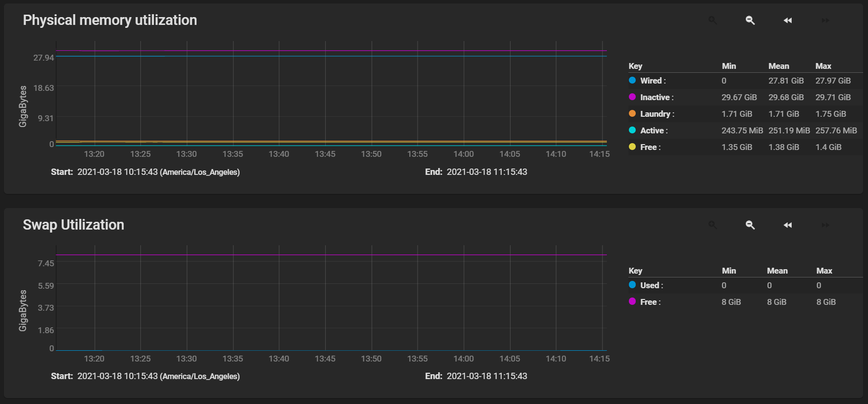Zoom in on the Swap Utilization chart
The height and width of the screenshot is (404, 868).
(x=712, y=225)
